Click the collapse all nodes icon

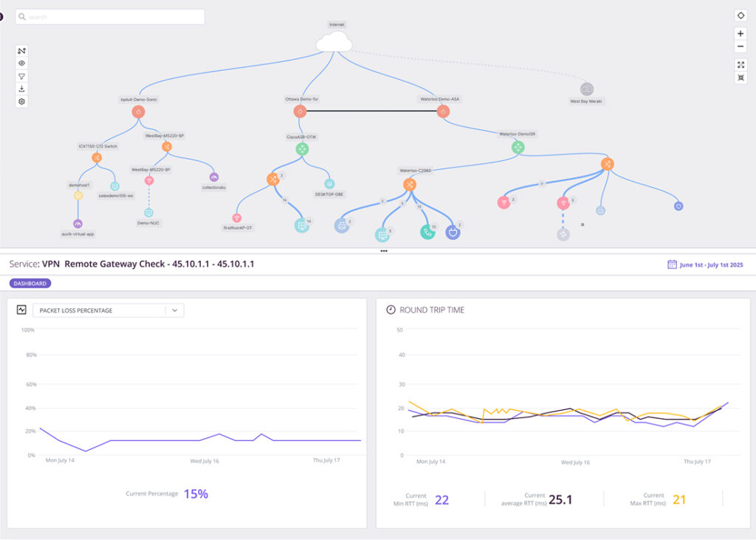(x=740, y=78)
